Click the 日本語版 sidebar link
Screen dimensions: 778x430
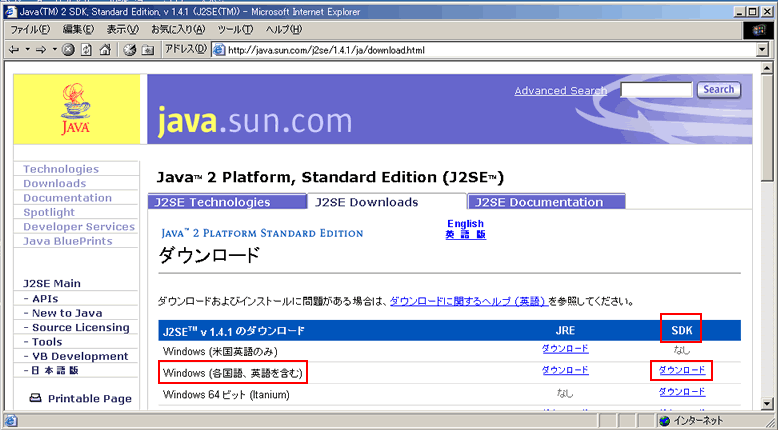pos(55,370)
